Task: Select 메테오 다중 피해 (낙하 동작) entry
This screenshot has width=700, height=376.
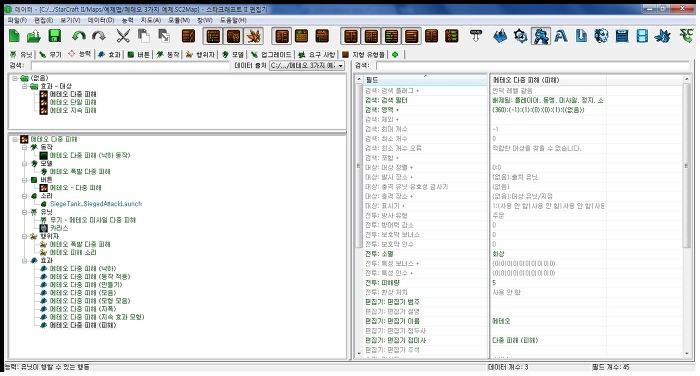Action: [x=90, y=155]
